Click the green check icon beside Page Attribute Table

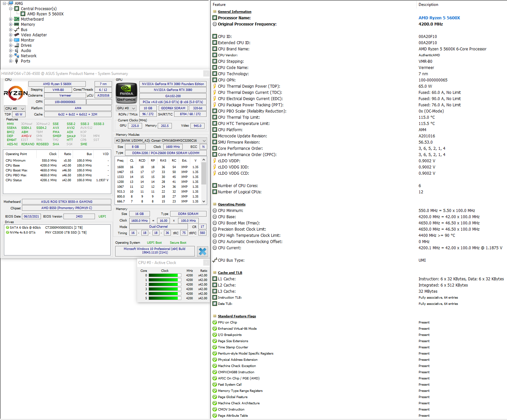(x=215, y=416)
